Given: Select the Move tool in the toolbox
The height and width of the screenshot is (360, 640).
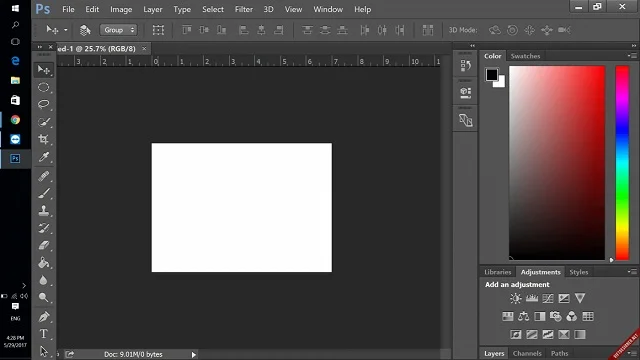Looking at the screenshot, I should (x=44, y=70).
